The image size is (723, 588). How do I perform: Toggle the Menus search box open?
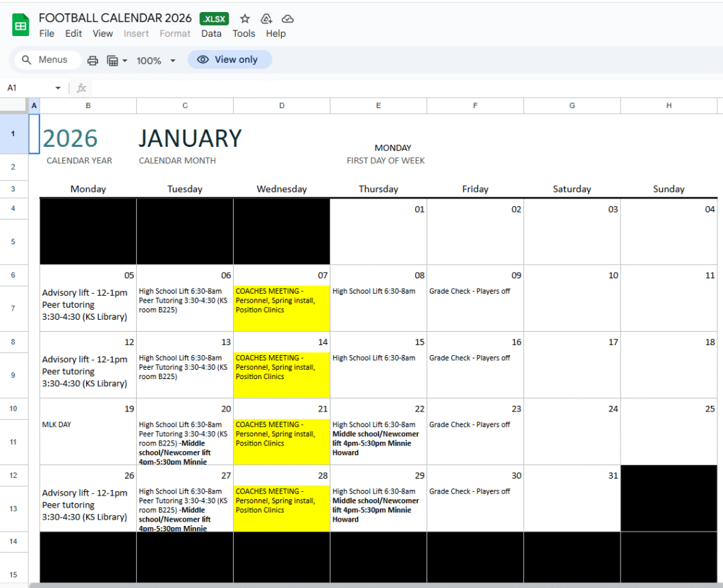pyautogui.click(x=47, y=60)
